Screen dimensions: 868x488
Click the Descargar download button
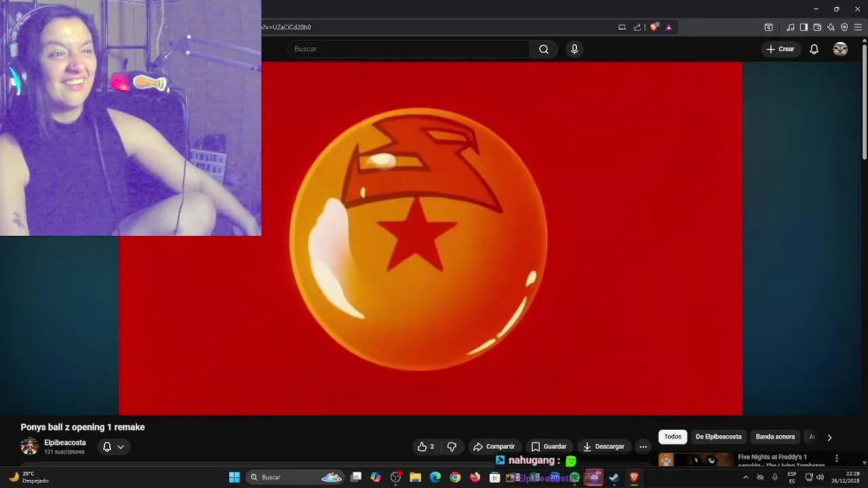[x=604, y=447]
